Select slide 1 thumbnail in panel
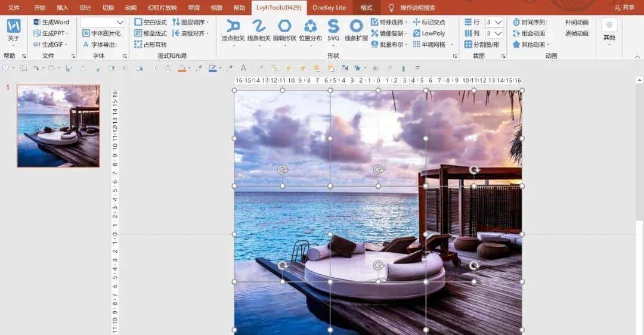The width and height of the screenshot is (644, 335). click(x=58, y=126)
